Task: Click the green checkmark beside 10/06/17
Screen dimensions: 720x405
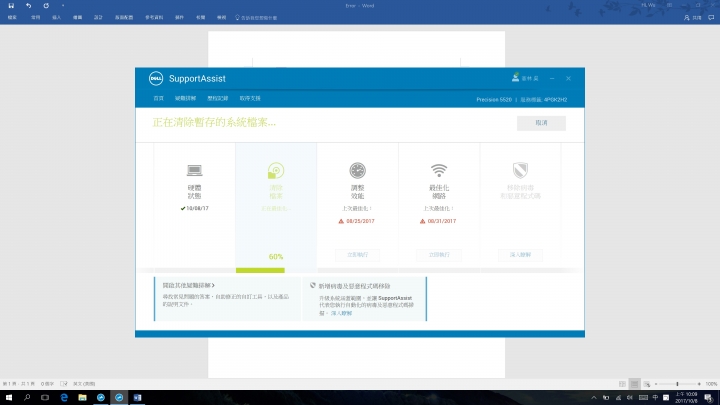Action: (x=183, y=208)
